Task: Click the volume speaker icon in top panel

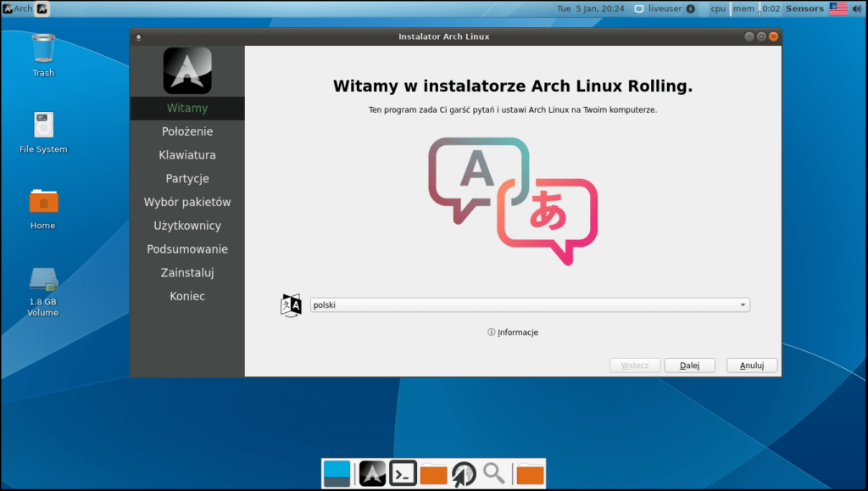Action: click(x=858, y=8)
